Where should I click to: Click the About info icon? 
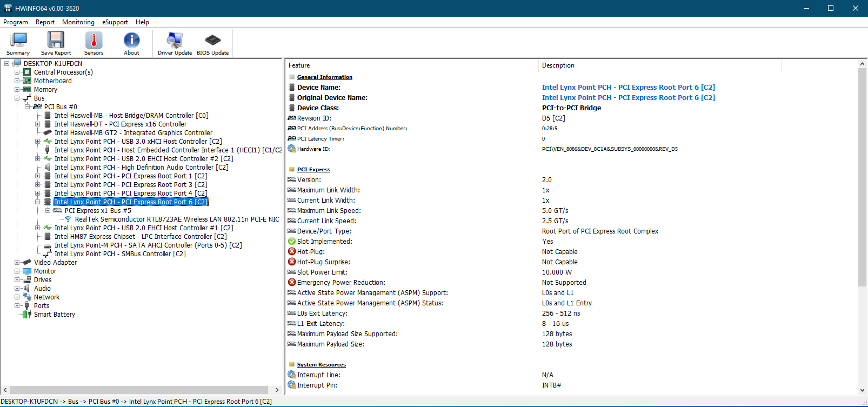(x=131, y=40)
